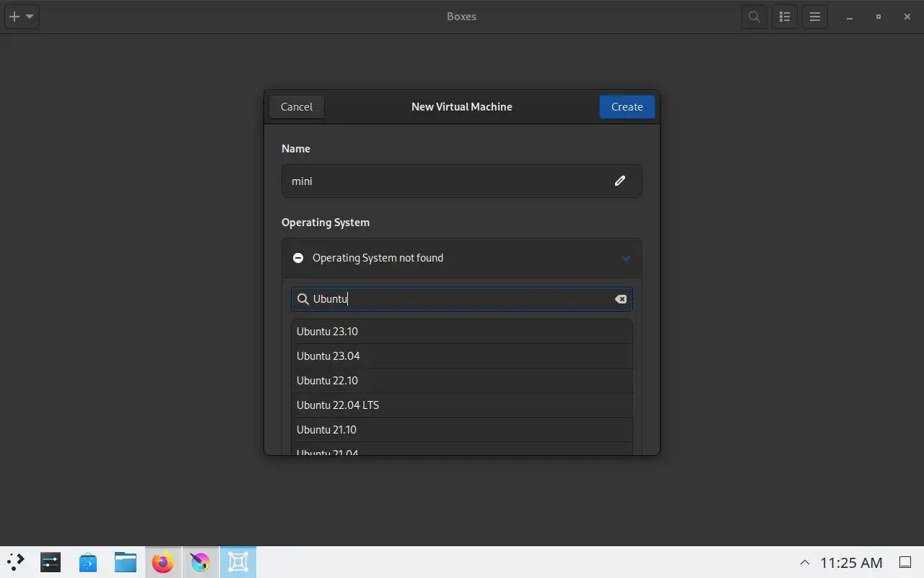Viewport: 924px width, 578px height.
Task: Focus the Name field containing mini
Action: tap(462, 181)
